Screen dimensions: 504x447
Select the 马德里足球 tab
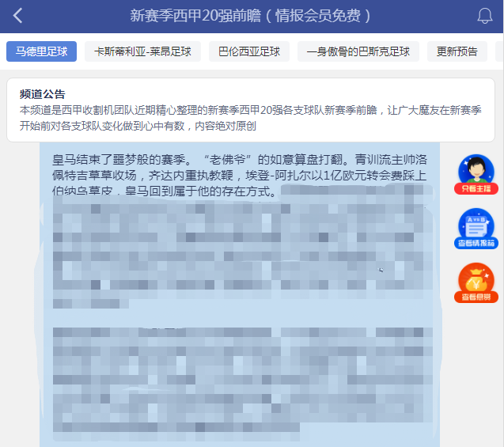42,52
